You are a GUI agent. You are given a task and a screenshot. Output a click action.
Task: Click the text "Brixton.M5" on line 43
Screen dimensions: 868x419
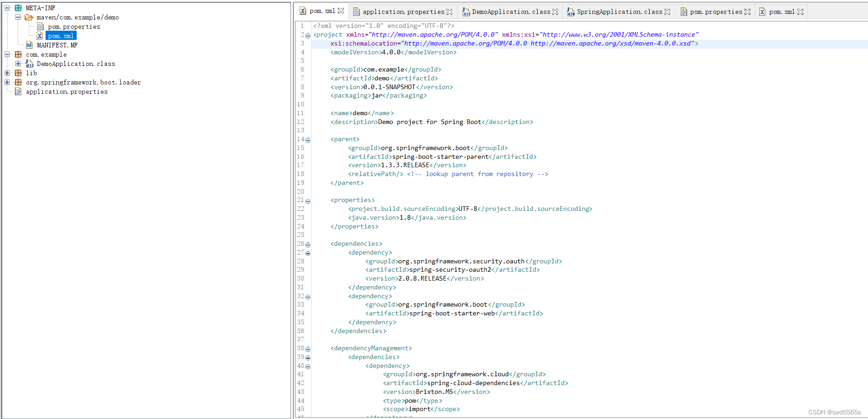[x=434, y=392]
